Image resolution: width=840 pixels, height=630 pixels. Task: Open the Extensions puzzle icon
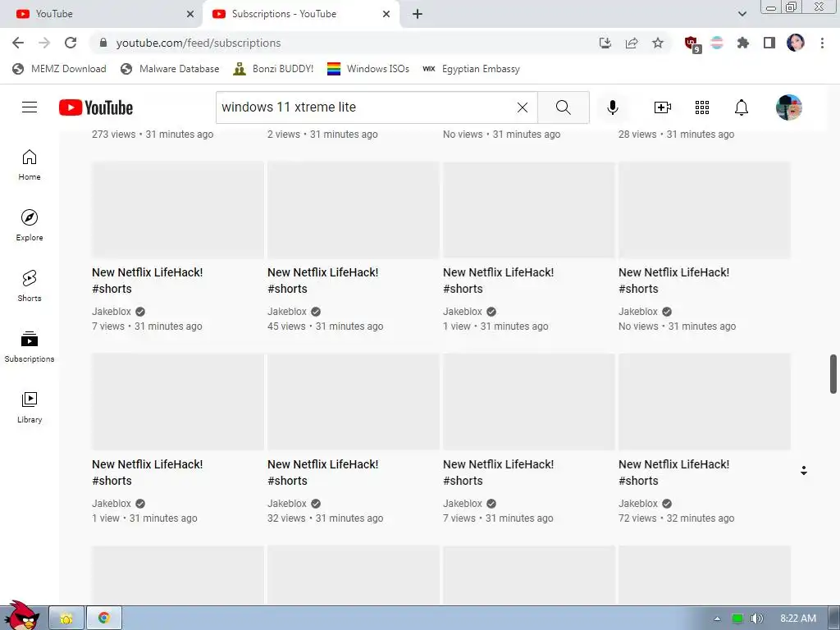[x=743, y=43]
